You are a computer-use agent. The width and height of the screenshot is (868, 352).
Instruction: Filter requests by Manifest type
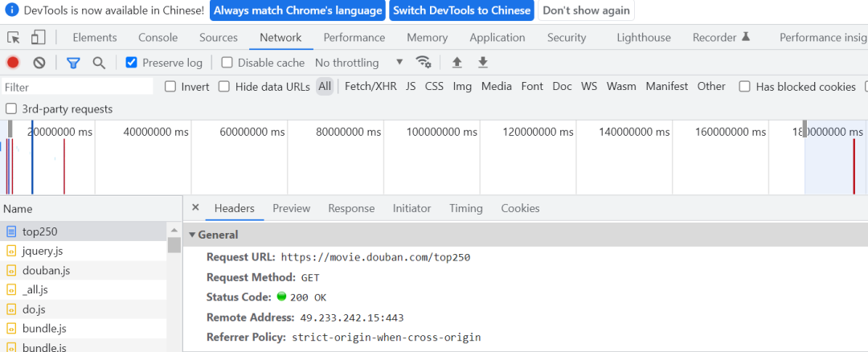click(667, 86)
